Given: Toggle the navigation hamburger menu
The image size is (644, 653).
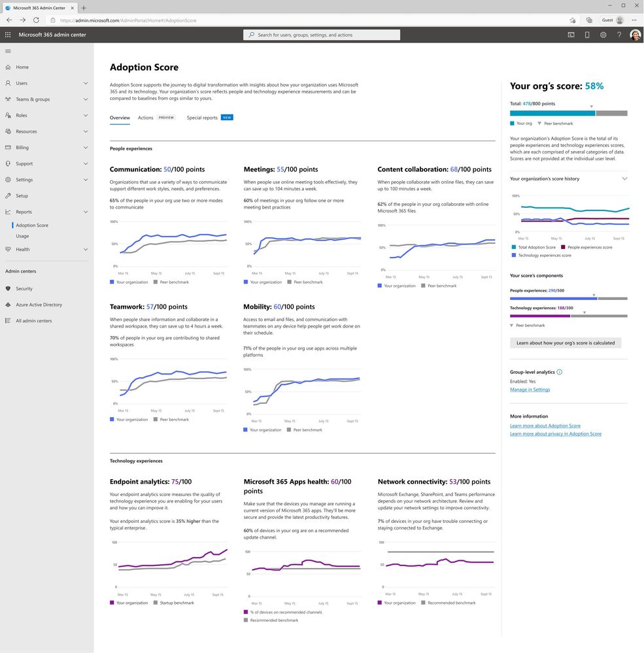Looking at the screenshot, I should 8,51.
